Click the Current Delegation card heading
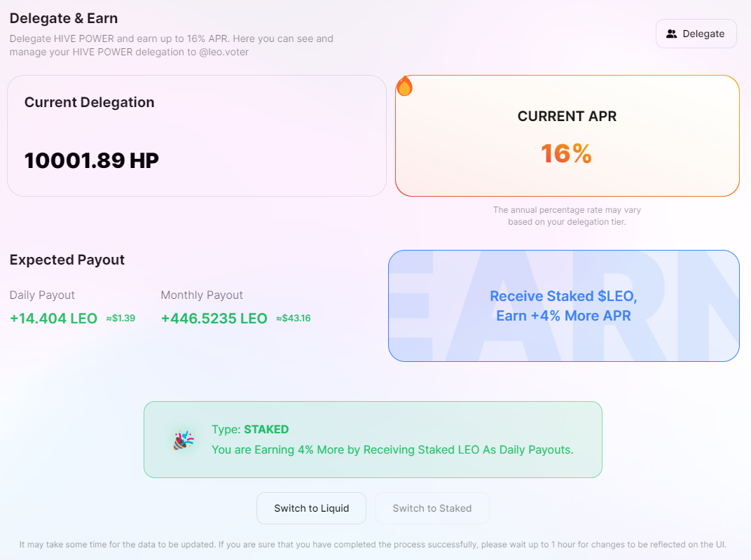 pos(90,102)
